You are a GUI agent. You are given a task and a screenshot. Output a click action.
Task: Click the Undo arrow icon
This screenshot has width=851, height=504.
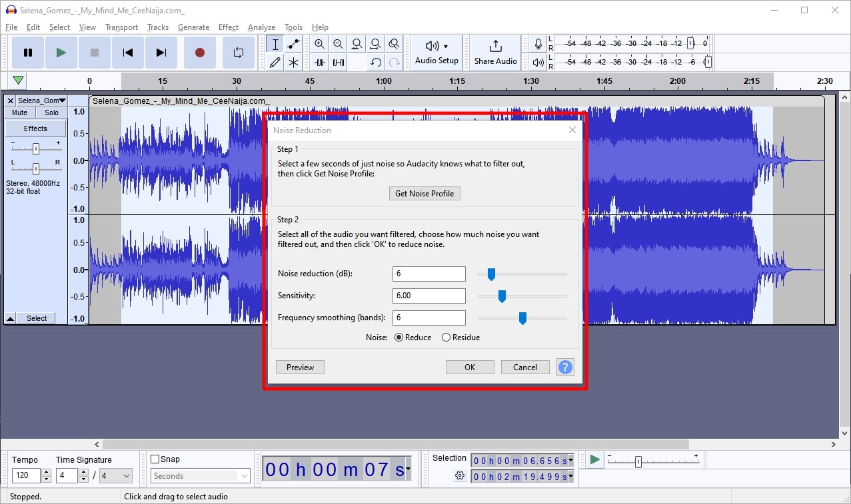376,63
